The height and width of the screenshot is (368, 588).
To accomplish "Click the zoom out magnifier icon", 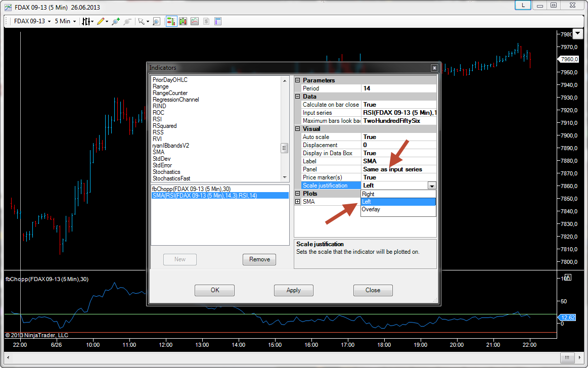I will [127, 21].
